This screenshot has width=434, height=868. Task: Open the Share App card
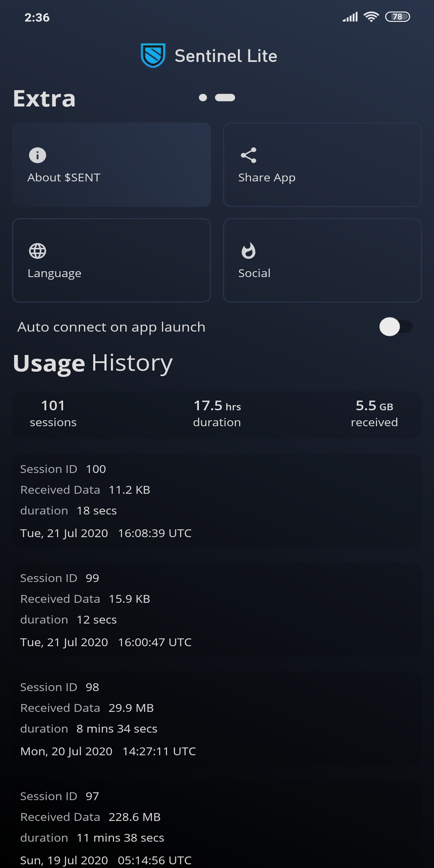tap(322, 165)
